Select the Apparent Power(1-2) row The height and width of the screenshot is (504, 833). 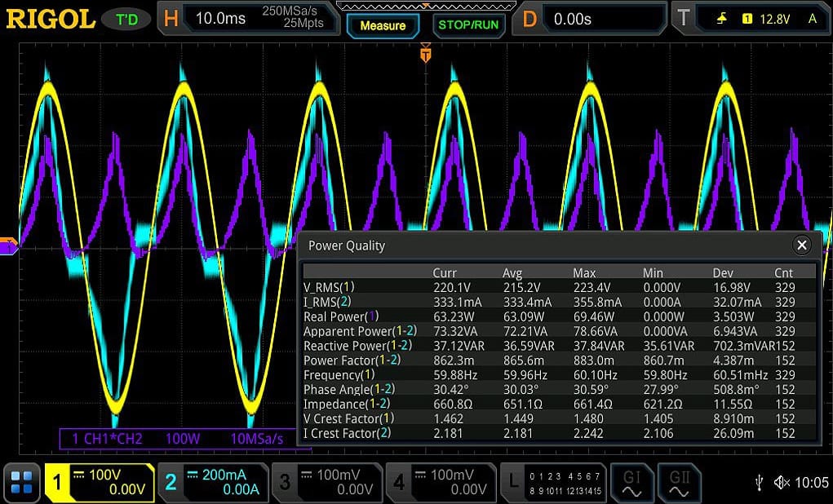559,331
